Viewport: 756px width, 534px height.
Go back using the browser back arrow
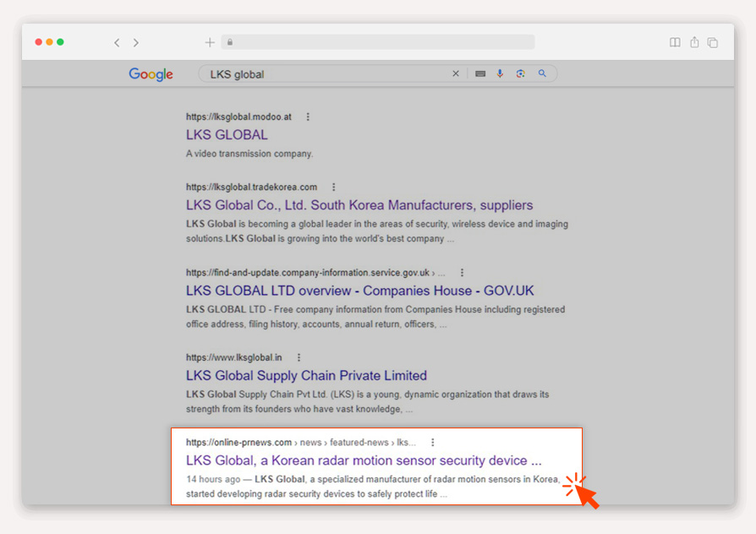point(117,43)
